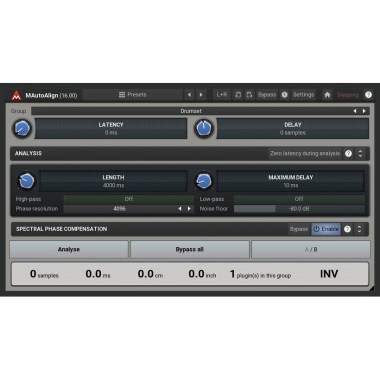Screen dimensions: 380x380
Task: Click the MeldaProduction logo icon
Action: click(16, 95)
